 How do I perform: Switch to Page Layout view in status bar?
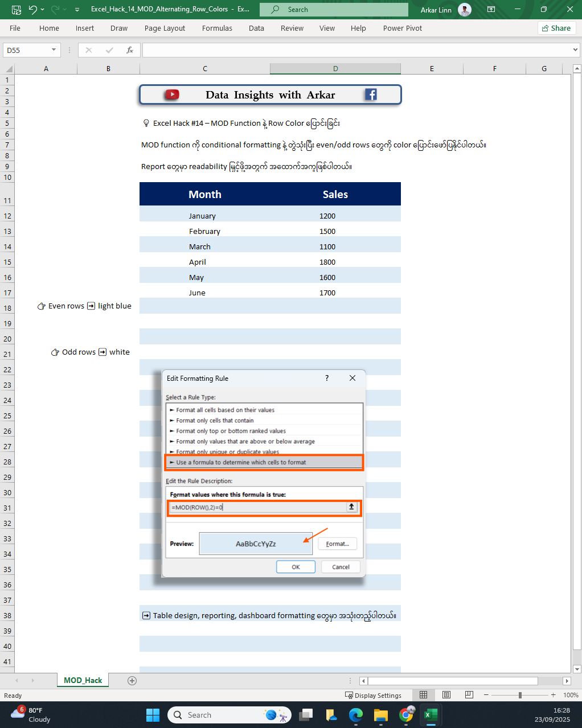[446, 695]
